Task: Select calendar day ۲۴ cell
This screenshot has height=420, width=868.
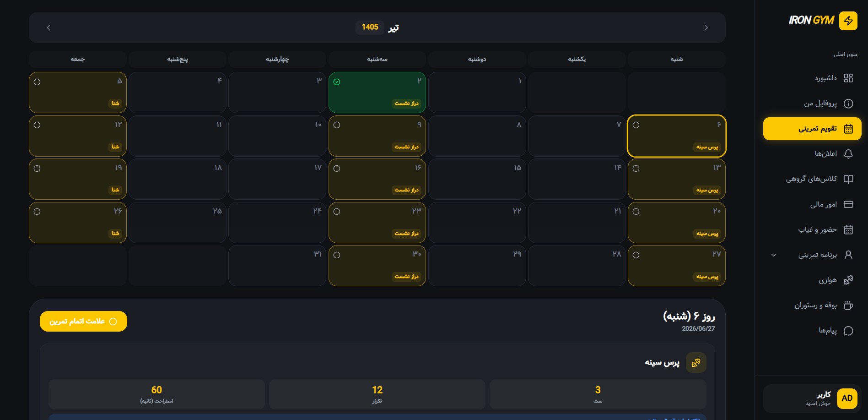Action: [x=277, y=223]
